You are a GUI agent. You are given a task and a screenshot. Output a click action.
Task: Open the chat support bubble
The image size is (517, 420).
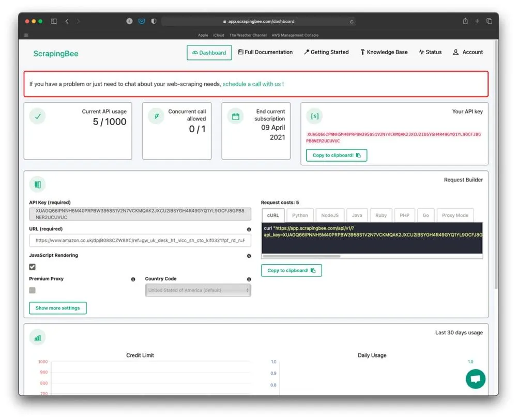point(476,379)
